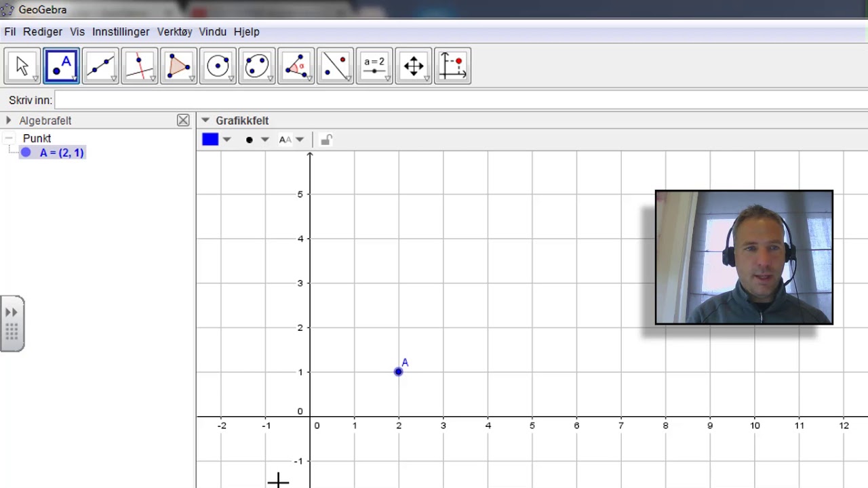This screenshot has width=868, height=488.
Task: Open the Vis menu
Action: [77, 32]
